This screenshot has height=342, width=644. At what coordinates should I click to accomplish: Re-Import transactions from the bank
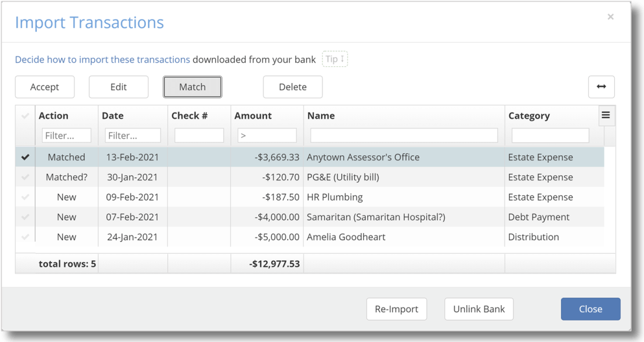[x=397, y=309]
